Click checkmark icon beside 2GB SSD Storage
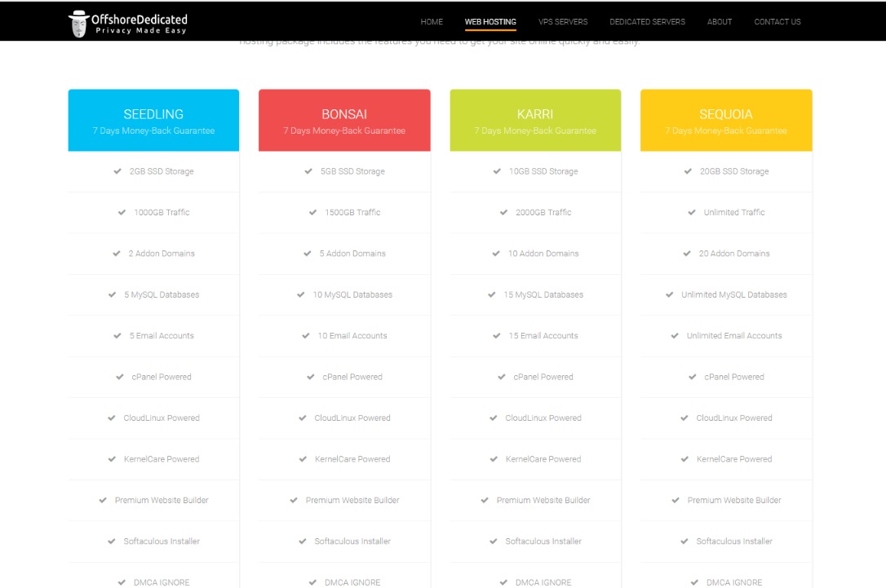The width and height of the screenshot is (886, 588). point(118,171)
